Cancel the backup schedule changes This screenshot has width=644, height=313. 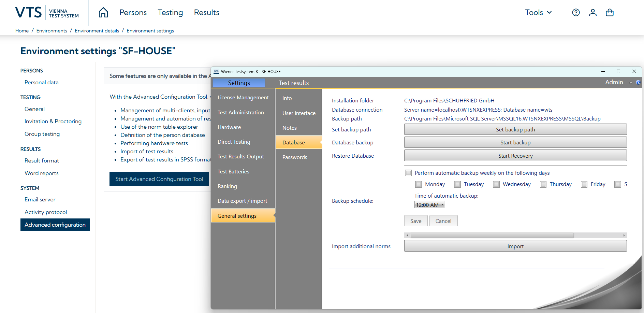click(x=443, y=221)
